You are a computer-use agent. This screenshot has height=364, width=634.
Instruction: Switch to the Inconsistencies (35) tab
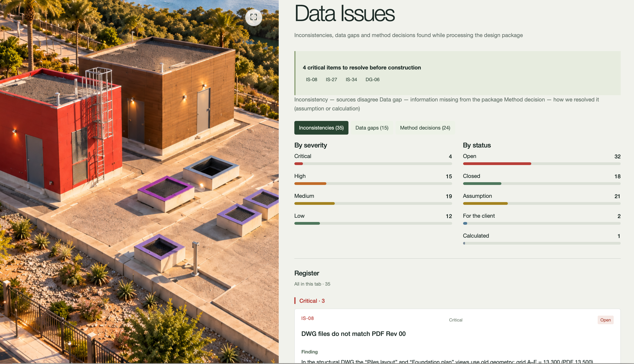coord(321,128)
